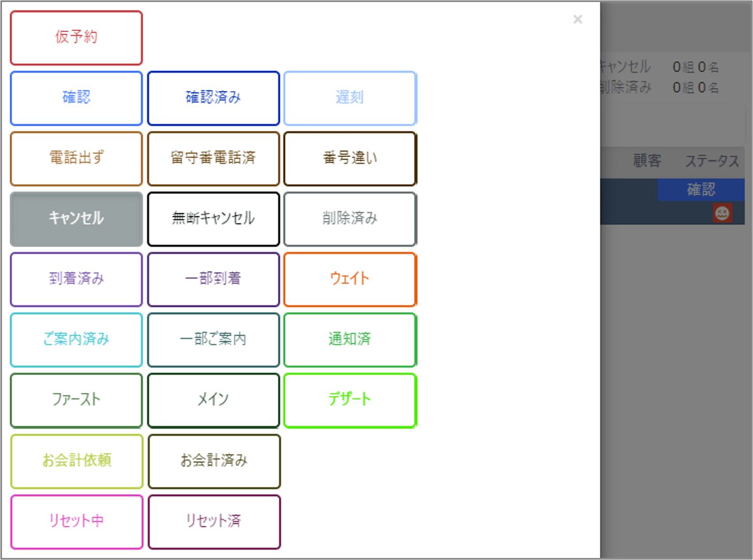Viewport: 753px width, 560px height.
Task: Set course status to メイン
Action: (213, 400)
